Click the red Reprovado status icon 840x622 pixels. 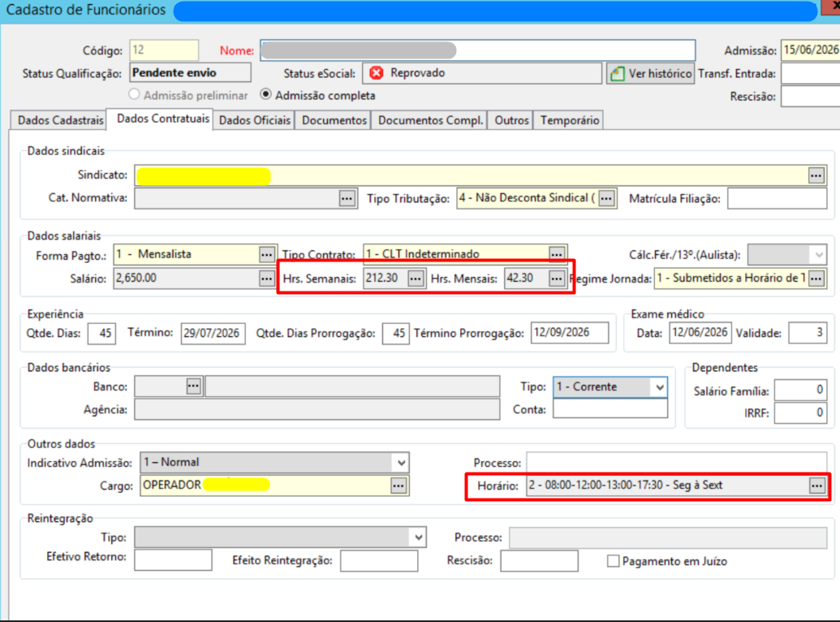tap(377, 73)
